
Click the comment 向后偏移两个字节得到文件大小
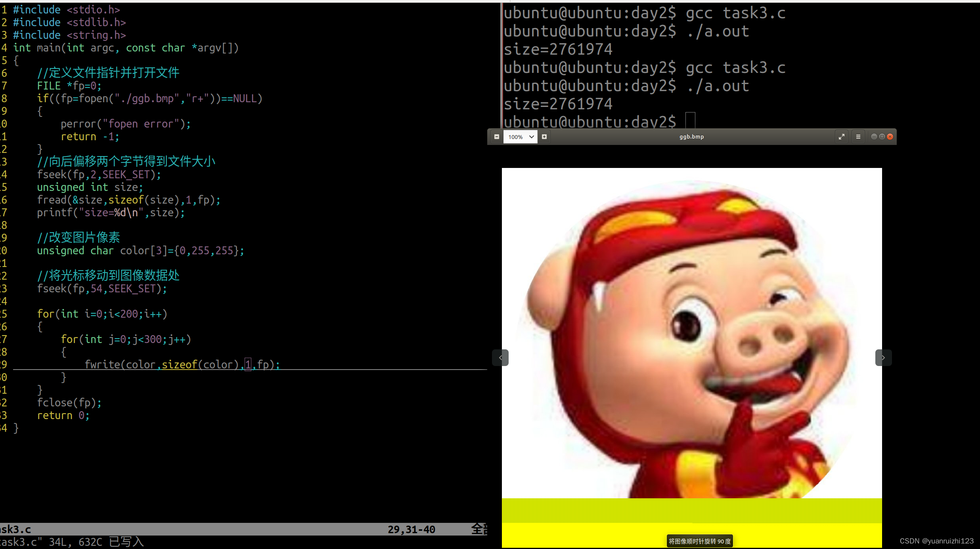point(126,162)
